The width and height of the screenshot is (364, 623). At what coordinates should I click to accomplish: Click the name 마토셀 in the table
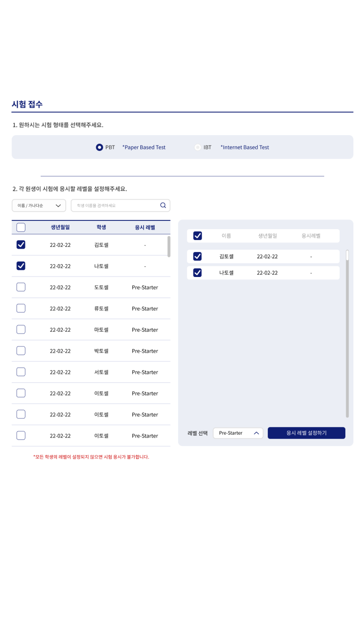[102, 330]
